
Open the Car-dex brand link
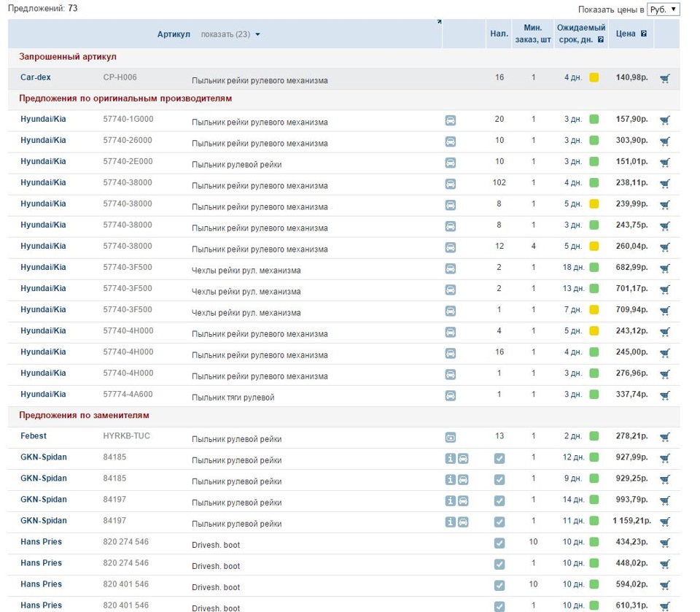(x=36, y=77)
